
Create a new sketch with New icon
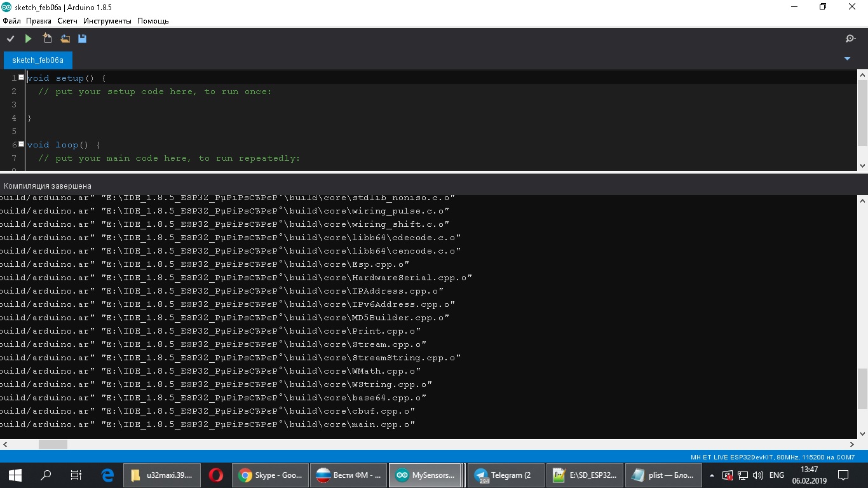(47, 39)
